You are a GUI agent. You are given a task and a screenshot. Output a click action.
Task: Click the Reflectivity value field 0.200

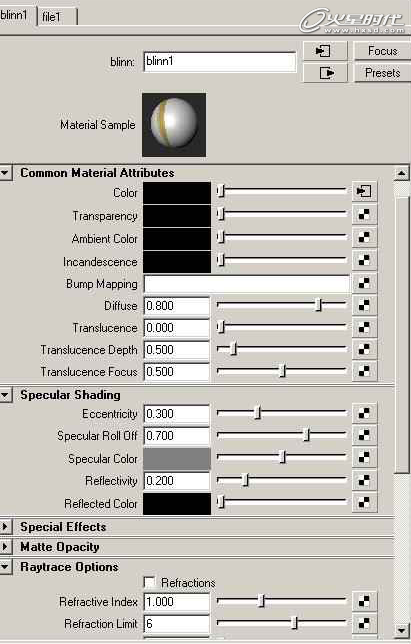[177, 481]
